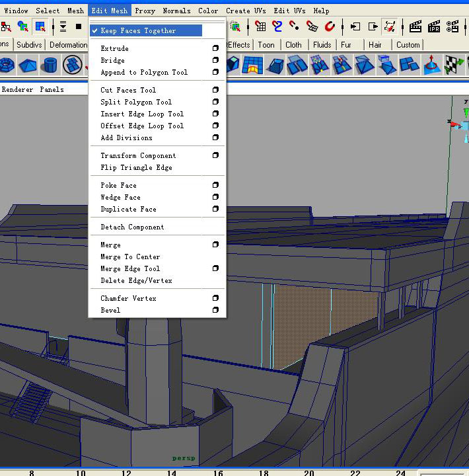Open the Chamfer Vertex option box
Image resolution: width=469 pixels, height=476 pixels.
click(215, 297)
